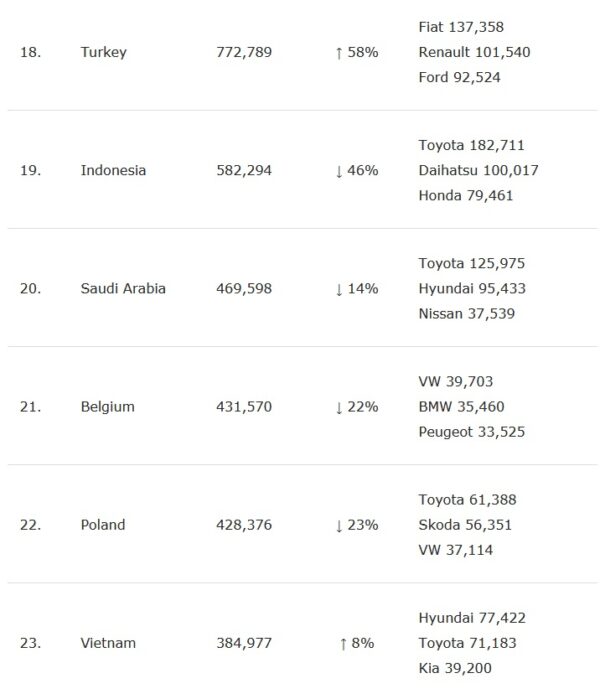Click the Indonesia country name

tap(113, 170)
